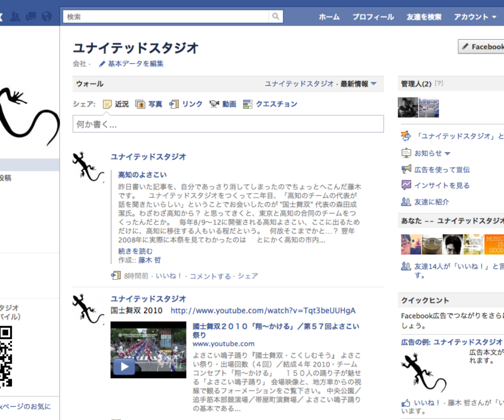The image size is (504, 420).
Task: Click 続きを読む to read more
Action: pyautogui.click(x=135, y=251)
